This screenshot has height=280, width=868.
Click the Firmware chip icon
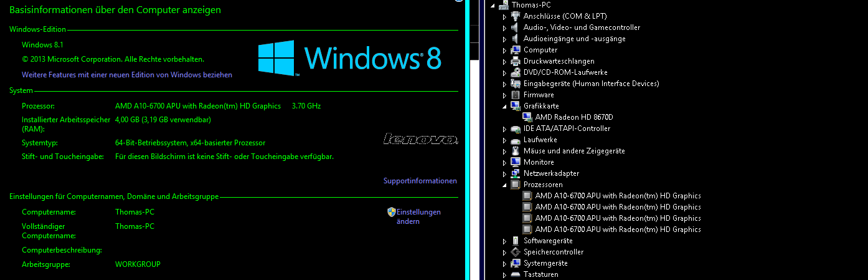tap(515, 95)
